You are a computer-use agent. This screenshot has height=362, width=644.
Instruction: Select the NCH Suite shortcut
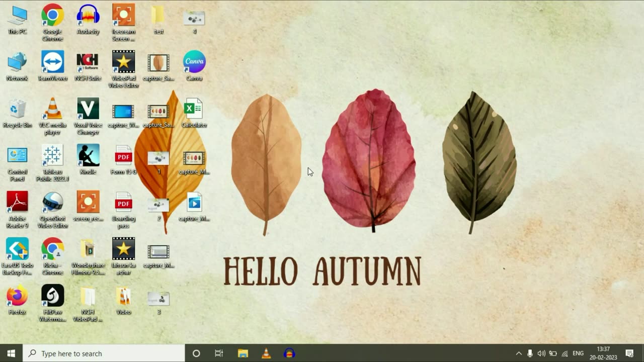tap(88, 66)
